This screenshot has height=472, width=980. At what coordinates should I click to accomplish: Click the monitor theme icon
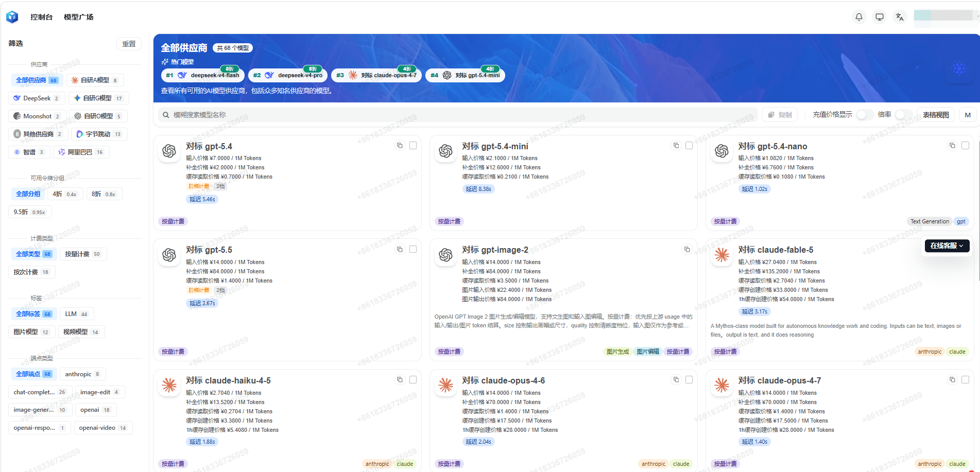point(880,17)
